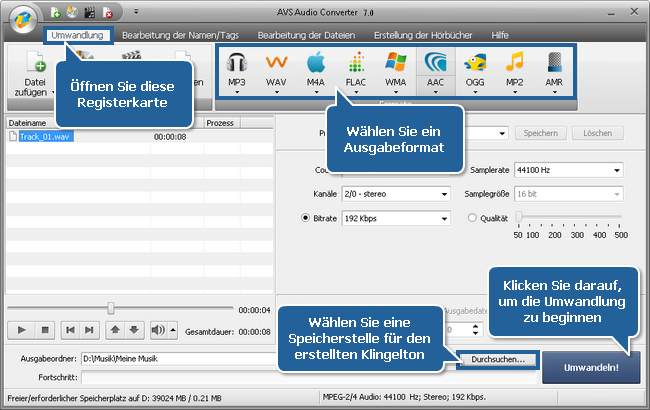The width and height of the screenshot is (650, 410).
Task: Select the MP3 output format
Action: click(x=236, y=68)
